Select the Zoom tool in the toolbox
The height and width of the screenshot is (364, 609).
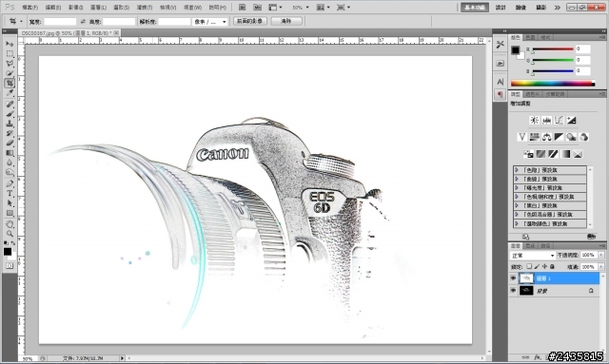click(10, 234)
